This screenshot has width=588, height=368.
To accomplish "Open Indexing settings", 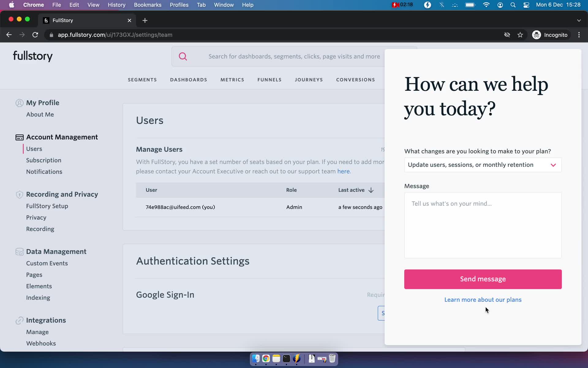I will tap(38, 298).
